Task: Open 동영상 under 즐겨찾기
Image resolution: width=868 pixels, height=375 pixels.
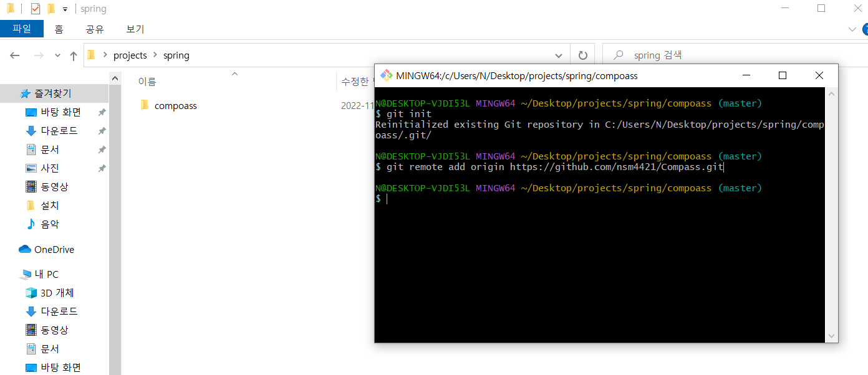Action: point(54,187)
